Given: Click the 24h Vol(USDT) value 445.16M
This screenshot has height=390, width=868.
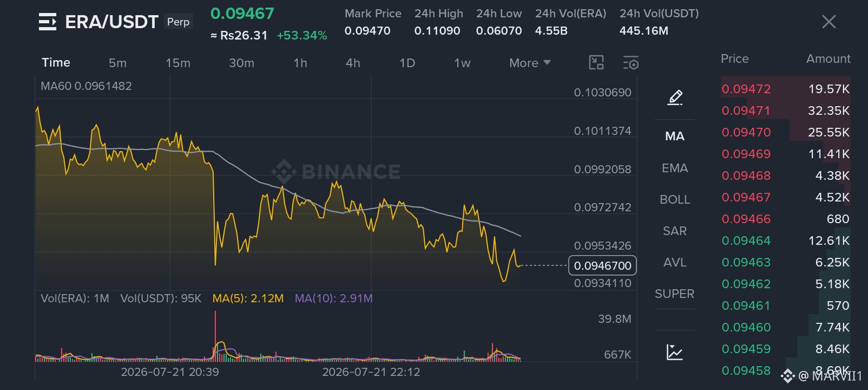Looking at the screenshot, I should tap(644, 31).
